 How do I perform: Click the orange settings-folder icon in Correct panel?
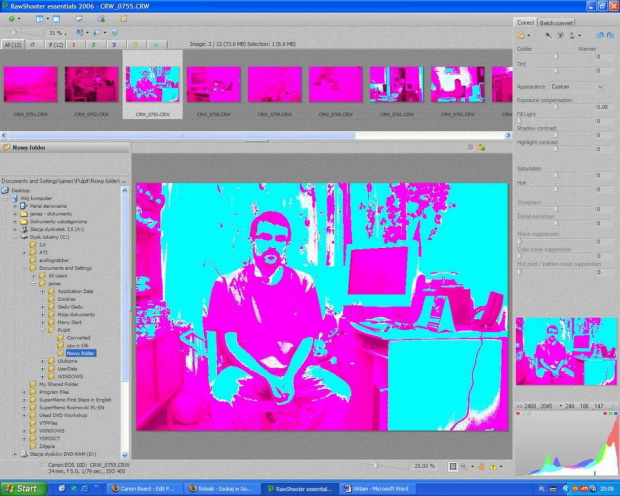[521, 35]
